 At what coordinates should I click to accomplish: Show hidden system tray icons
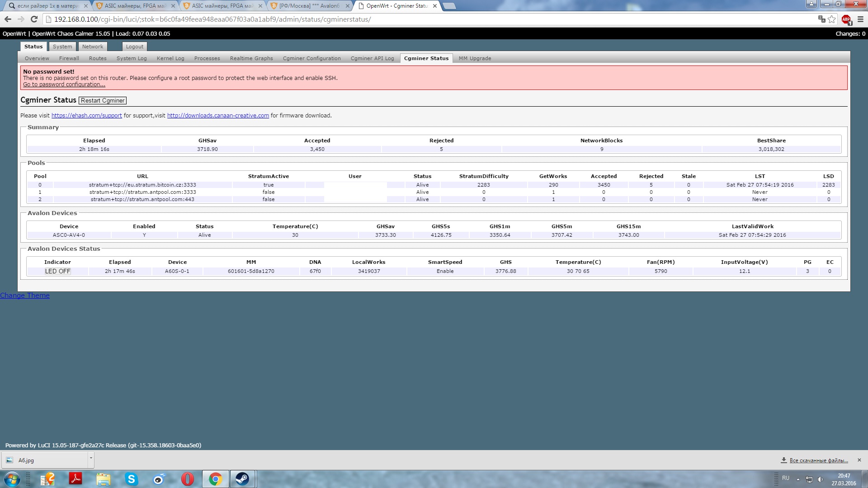pos(798,479)
